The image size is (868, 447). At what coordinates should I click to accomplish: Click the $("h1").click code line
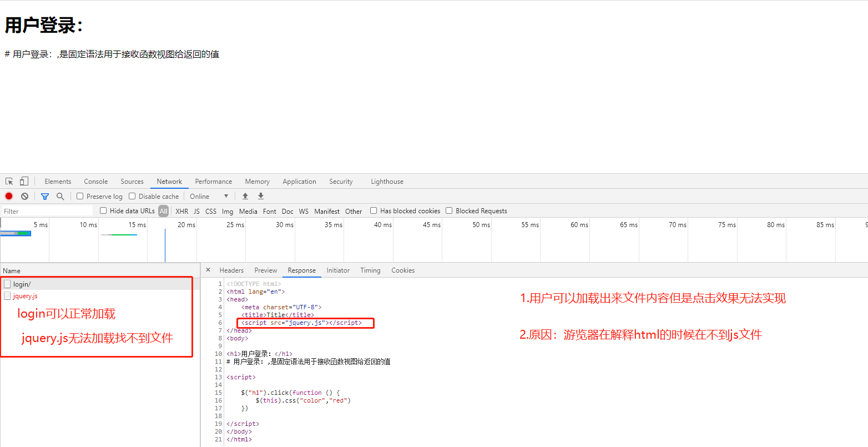(x=290, y=393)
